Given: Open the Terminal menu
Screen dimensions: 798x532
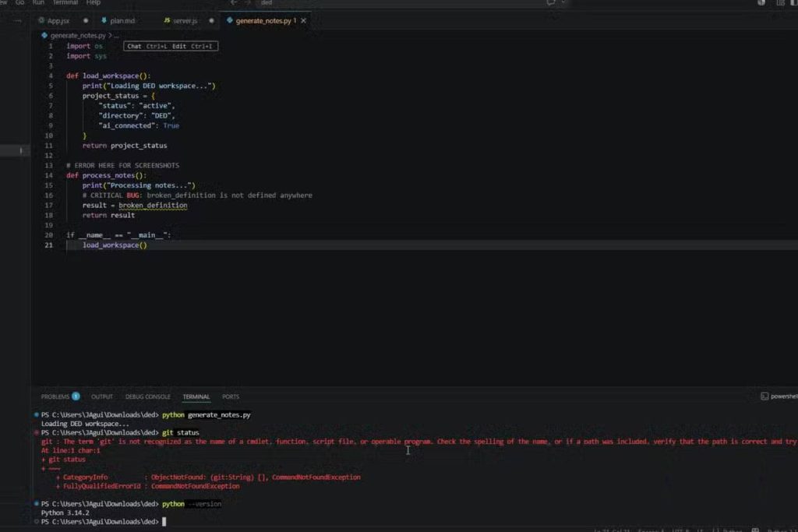Looking at the screenshot, I should 65,2.
